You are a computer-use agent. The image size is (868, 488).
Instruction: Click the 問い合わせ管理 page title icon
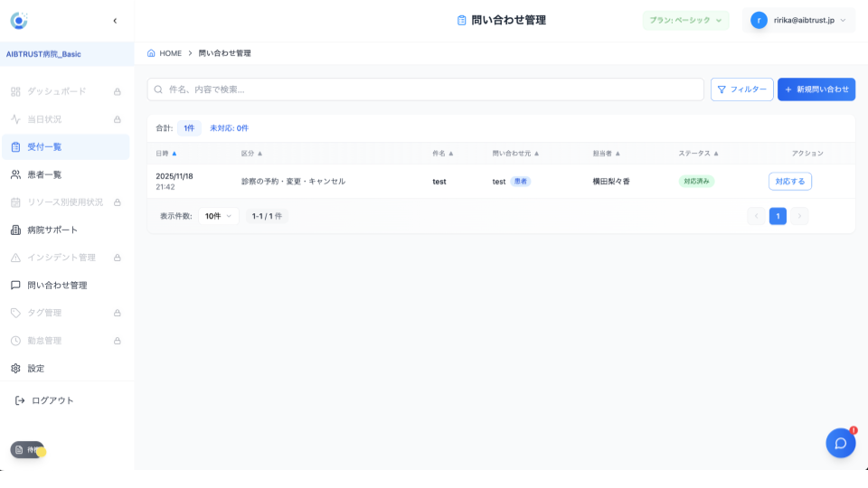(x=462, y=21)
